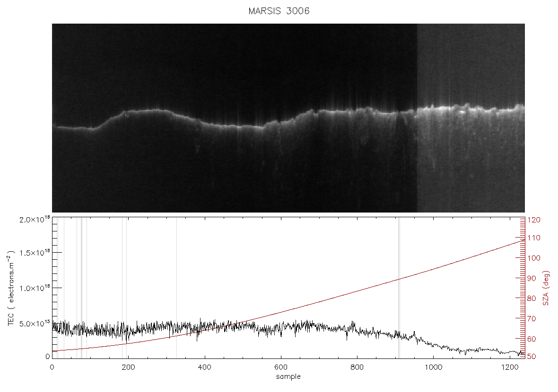Click the radargram image panel
The image size is (558, 392).
288,118
